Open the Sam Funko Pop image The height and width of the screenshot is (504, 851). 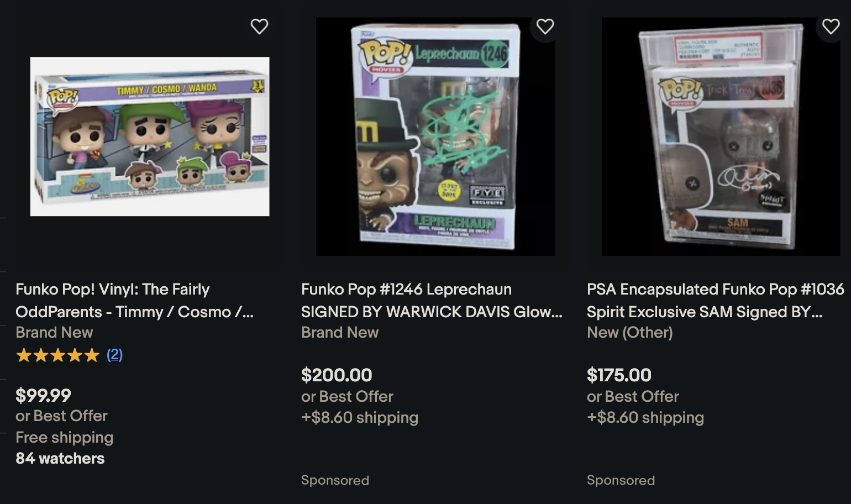point(720,136)
